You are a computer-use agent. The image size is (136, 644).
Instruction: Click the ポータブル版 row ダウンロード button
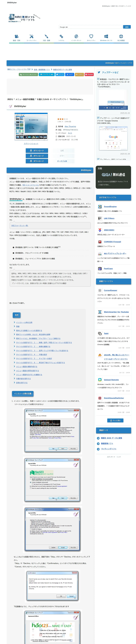37,161
